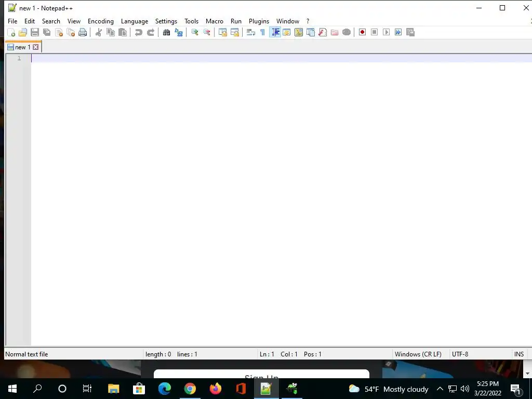This screenshot has width=532, height=399.
Task: Toggle the Monitoring (tail -f) eye icon
Action: pos(347,32)
